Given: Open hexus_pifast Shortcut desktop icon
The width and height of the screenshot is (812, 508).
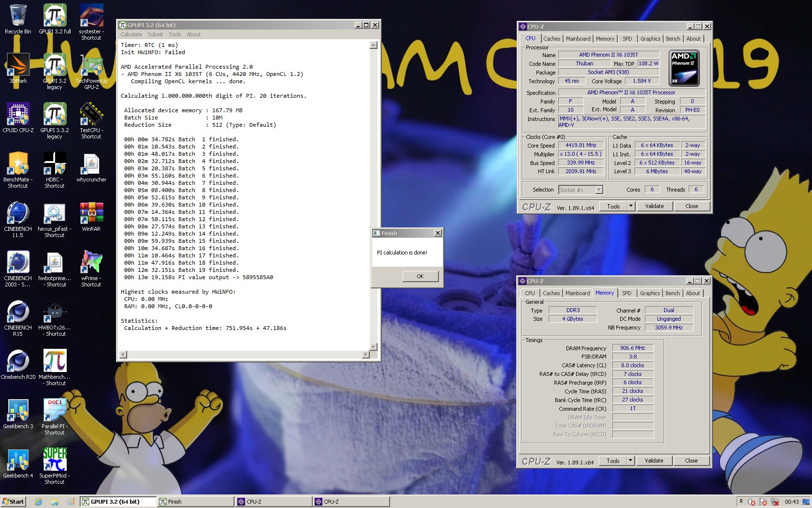Looking at the screenshot, I should point(55,220).
